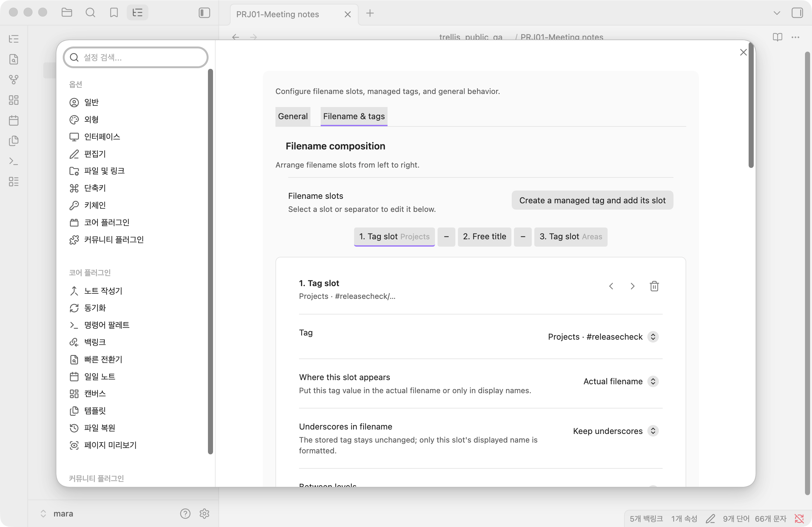Open daily note calendar ribbon icon
This screenshot has height=527, width=812.
tap(14, 120)
